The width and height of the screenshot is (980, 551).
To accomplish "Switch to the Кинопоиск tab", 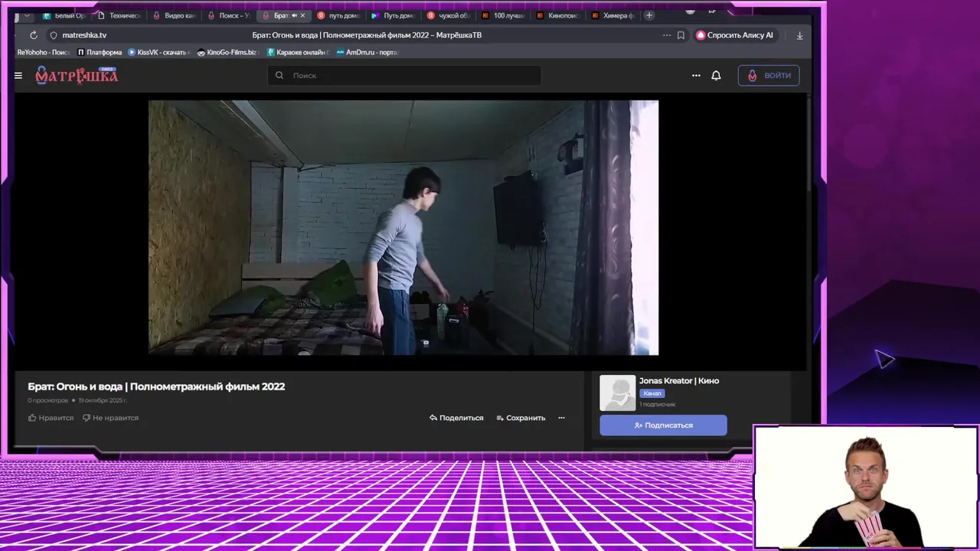I will [x=558, y=15].
